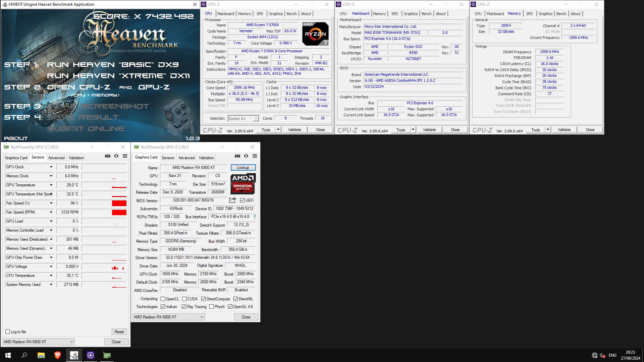
Task: Expand GPU Chip Power Draw dropdown
Action: coord(51,257)
